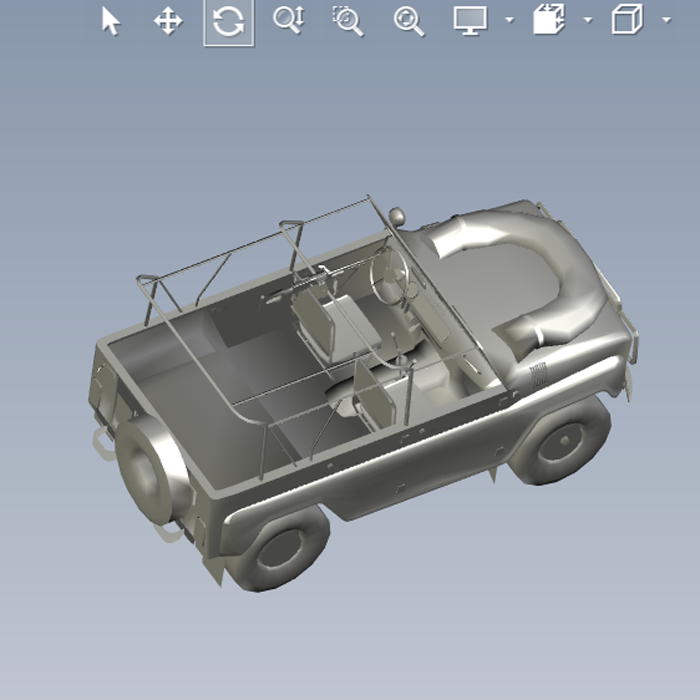Select the arrow pointer tool
The image size is (700, 700).
111,21
